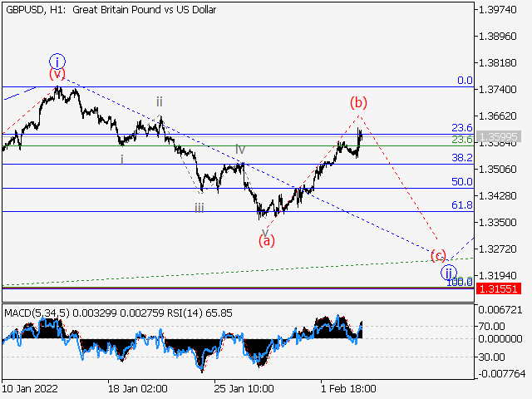Click the 25 Jan 10:00 time label
Image resolution: width=532 pixels, height=399 pixels.
[x=244, y=388]
